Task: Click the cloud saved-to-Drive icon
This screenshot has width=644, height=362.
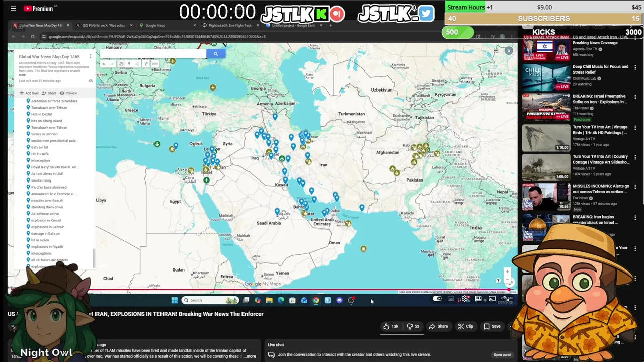Action: click(x=90, y=81)
